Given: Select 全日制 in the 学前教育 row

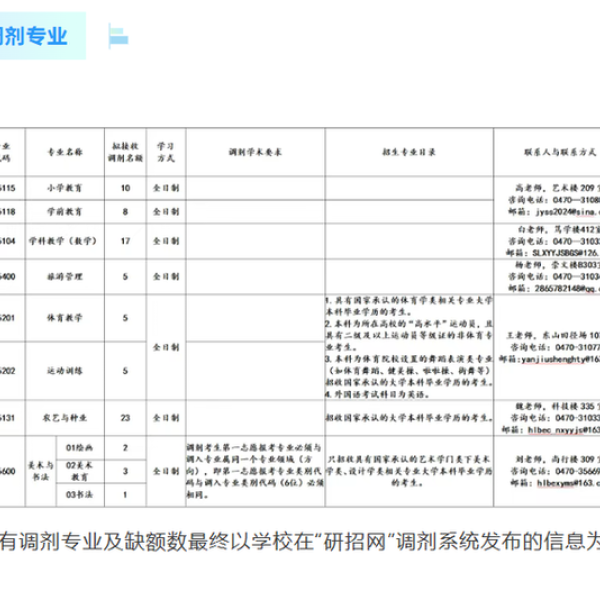Looking at the screenshot, I should (166, 212).
